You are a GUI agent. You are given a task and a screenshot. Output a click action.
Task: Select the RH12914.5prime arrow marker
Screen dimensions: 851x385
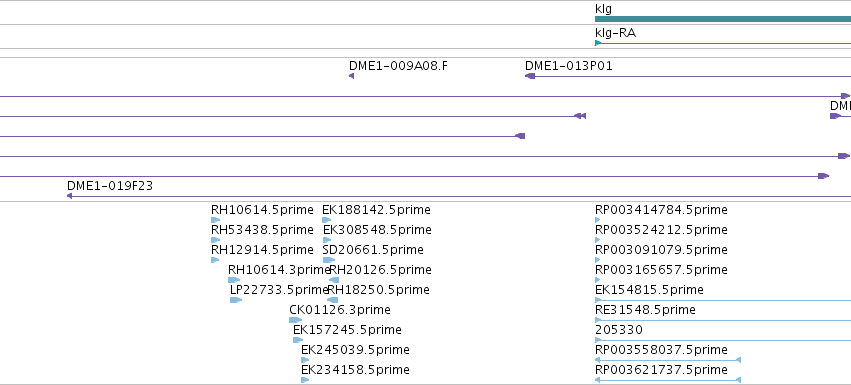pyautogui.click(x=215, y=260)
